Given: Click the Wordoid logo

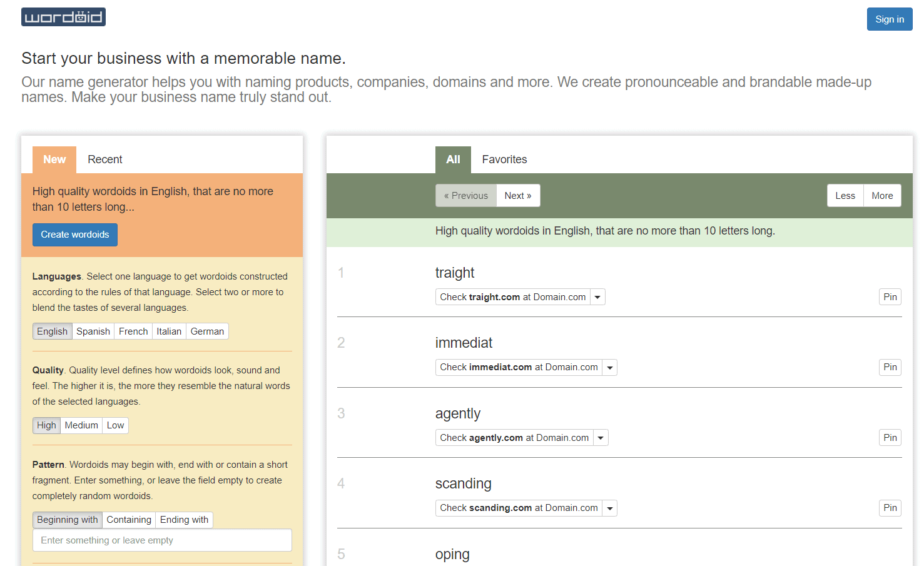Looking at the screenshot, I should point(63,17).
